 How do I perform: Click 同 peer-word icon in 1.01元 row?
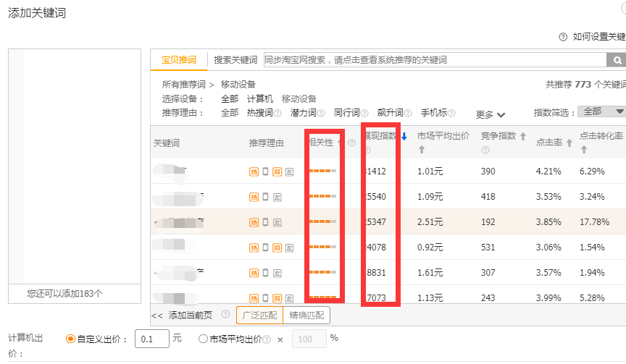point(277,172)
